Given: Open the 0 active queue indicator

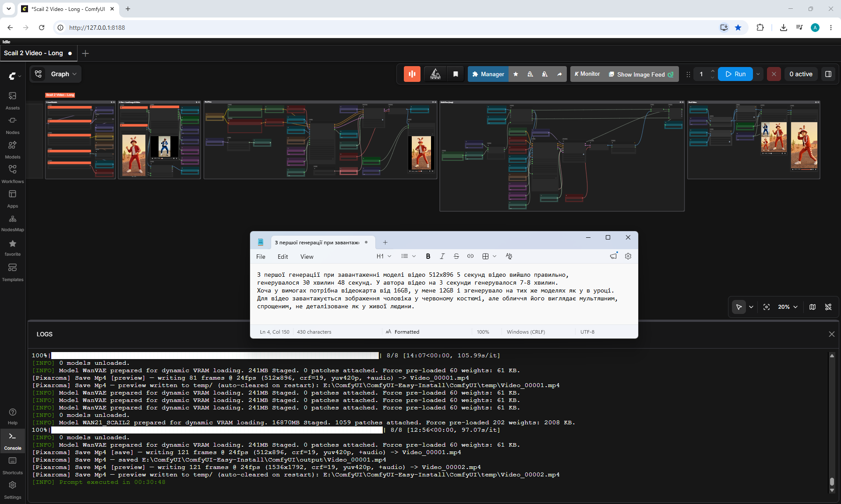Looking at the screenshot, I should 801,74.
